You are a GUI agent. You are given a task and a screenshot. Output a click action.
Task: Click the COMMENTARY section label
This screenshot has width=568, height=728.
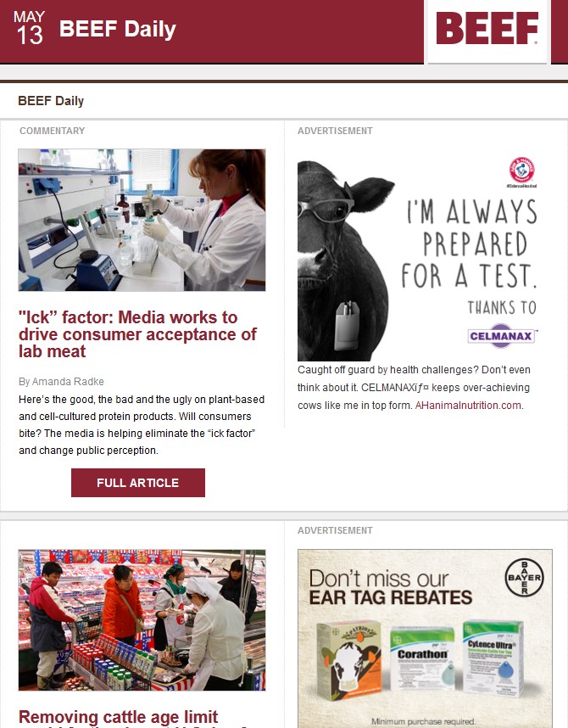click(x=52, y=131)
